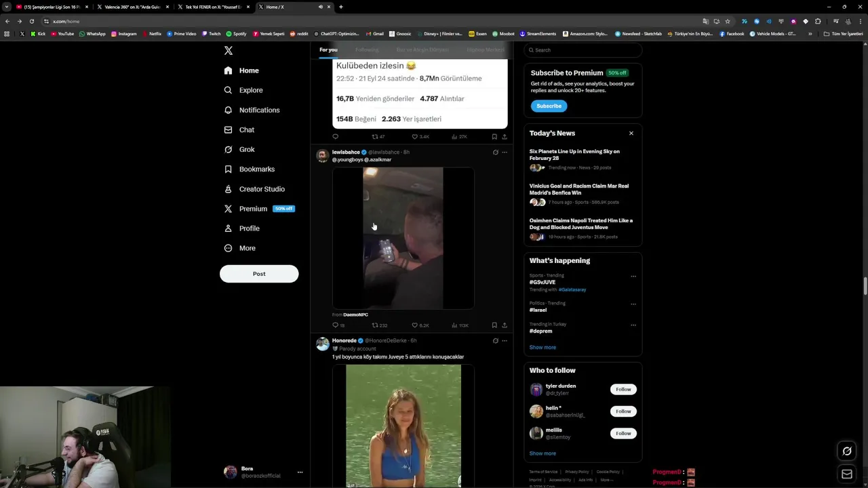Click Grok icon on lewisbahce post

[x=495, y=152]
